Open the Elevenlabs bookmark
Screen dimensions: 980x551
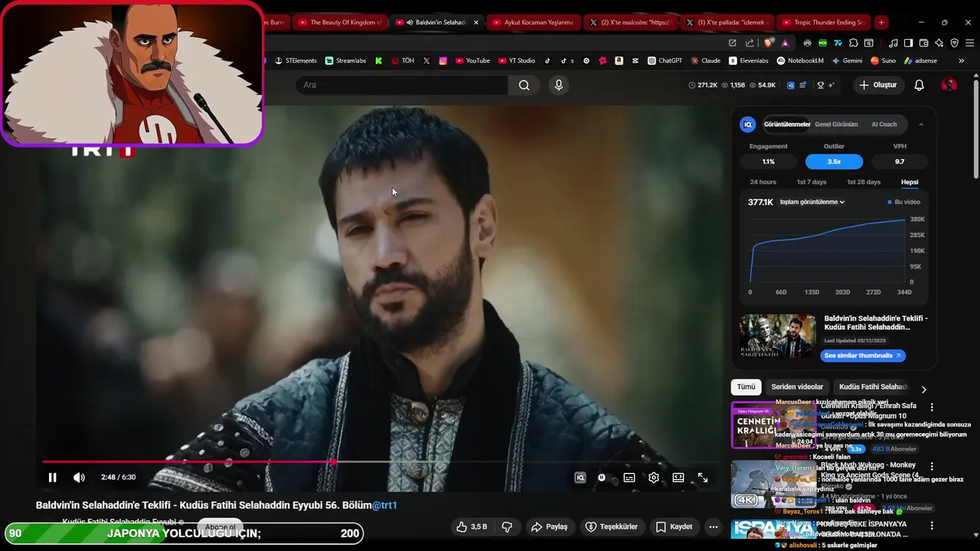pos(749,60)
